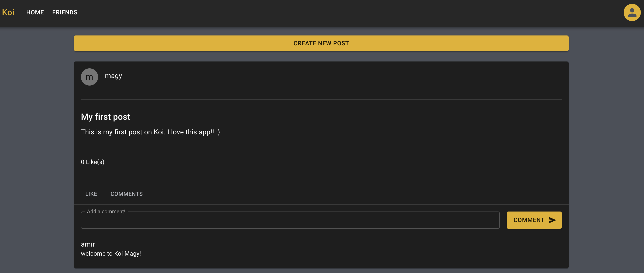Submit using the COMMENT button text

click(529, 220)
